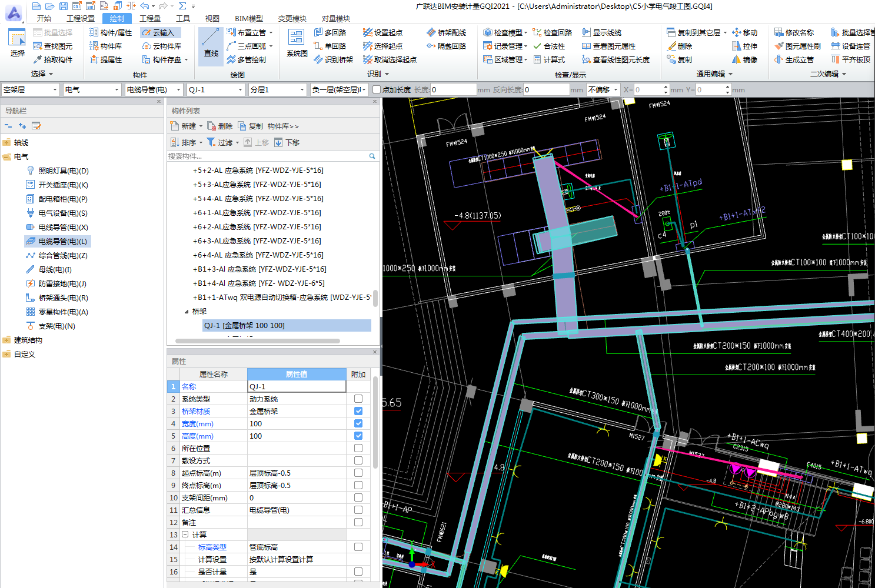Click the 长度 value input field
The height and width of the screenshot is (588, 875).
453,89
